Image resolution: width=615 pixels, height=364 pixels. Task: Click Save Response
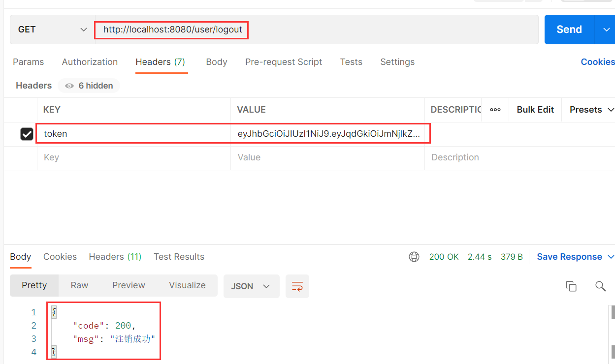pos(569,257)
